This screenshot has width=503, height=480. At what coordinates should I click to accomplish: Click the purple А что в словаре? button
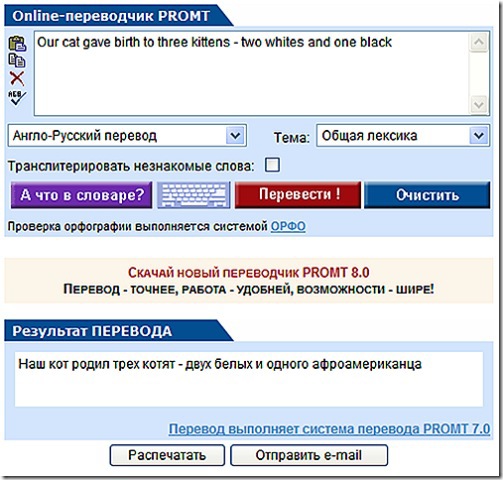point(81,195)
